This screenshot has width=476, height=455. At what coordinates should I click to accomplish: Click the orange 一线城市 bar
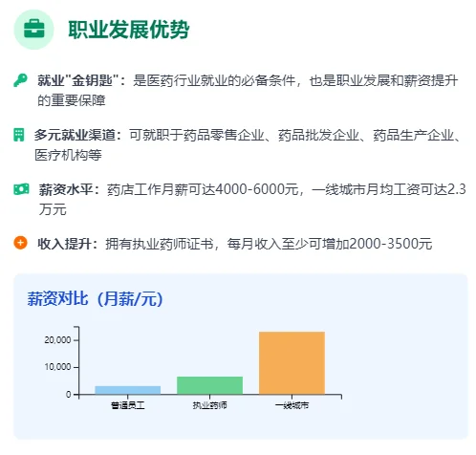pos(292,362)
